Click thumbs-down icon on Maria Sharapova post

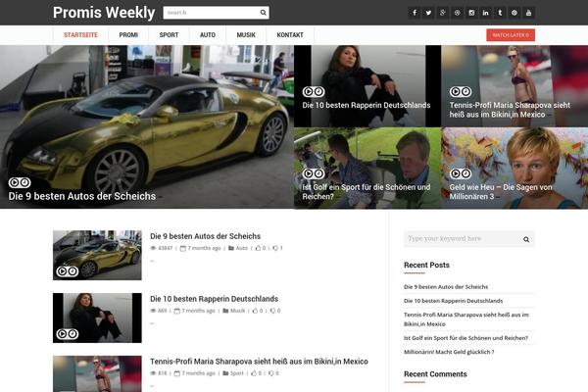271,373
